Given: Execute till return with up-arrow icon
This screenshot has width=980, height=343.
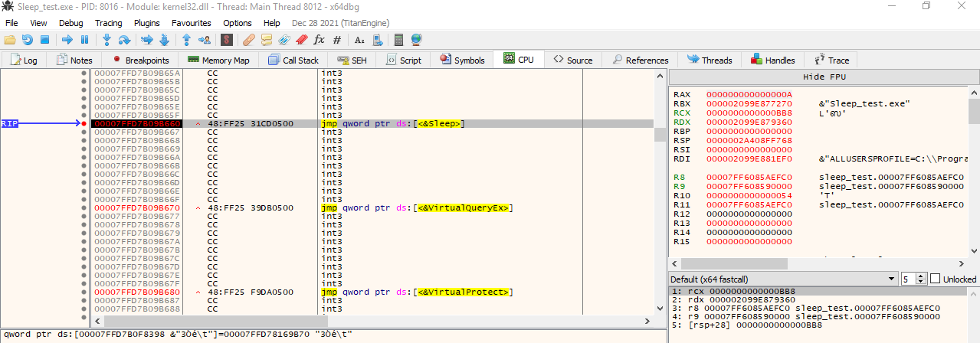Looking at the screenshot, I should point(186,39).
